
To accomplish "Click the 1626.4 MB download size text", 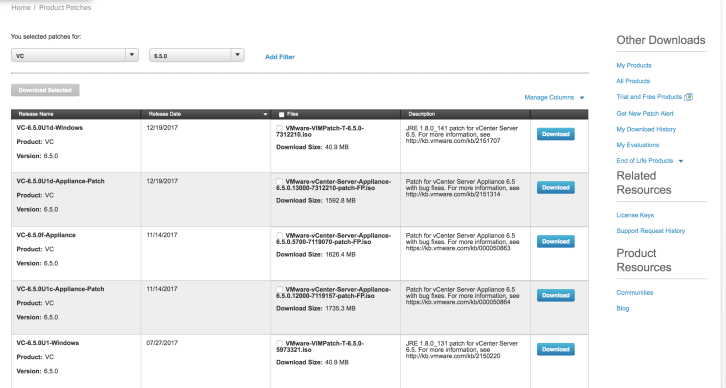I will (340, 255).
